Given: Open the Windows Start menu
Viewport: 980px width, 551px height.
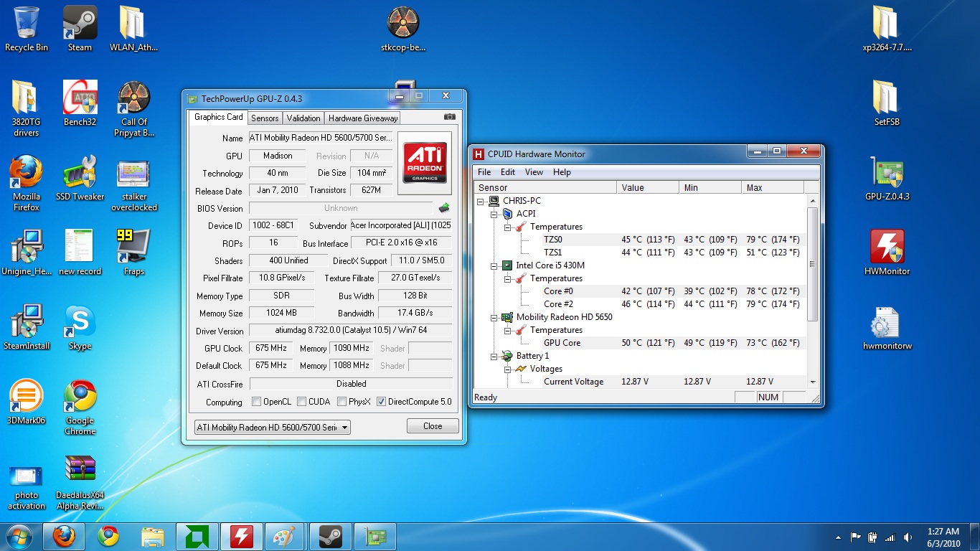Looking at the screenshot, I should (x=19, y=537).
